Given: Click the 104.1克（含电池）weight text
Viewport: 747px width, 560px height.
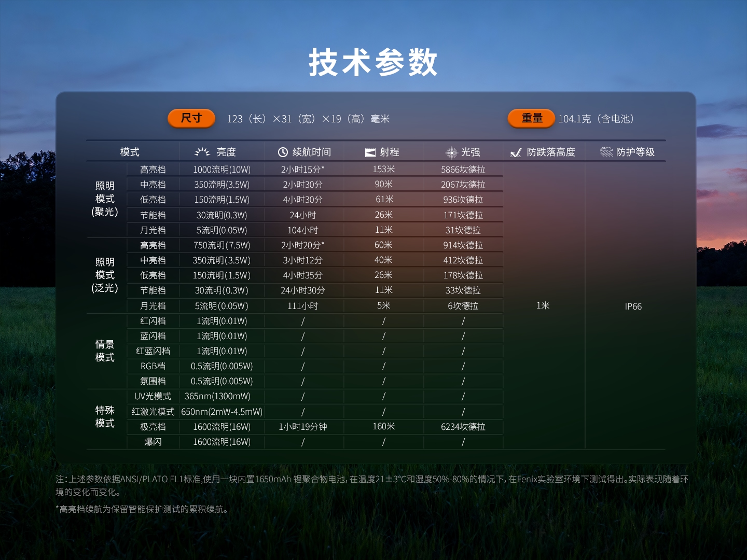Looking at the screenshot, I should click(x=597, y=119).
